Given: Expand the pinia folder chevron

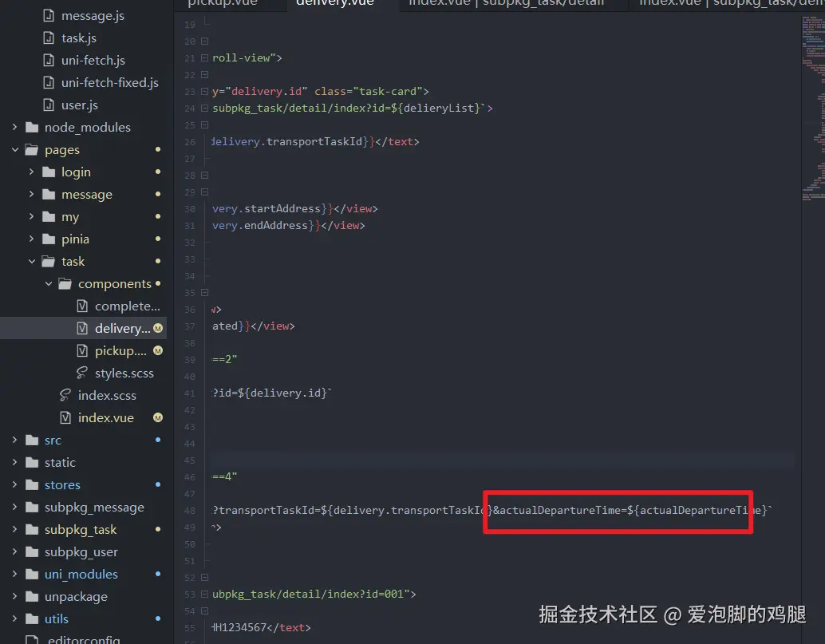Looking at the screenshot, I should click(x=32, y=239).
